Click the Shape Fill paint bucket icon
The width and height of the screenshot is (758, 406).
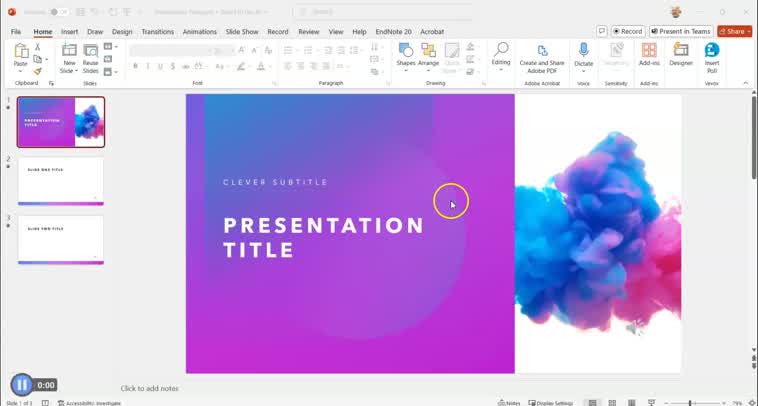coord(470,47)
